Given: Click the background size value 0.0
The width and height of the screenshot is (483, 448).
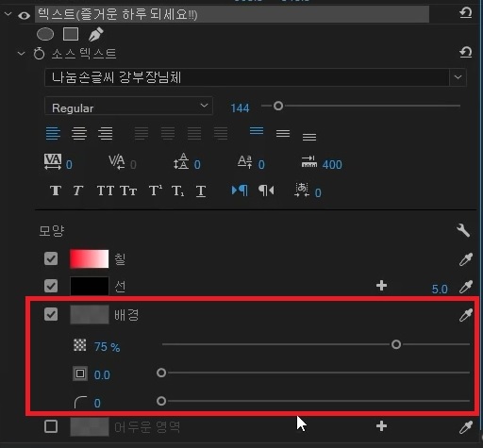Looking at the screenshot, I should point(102,375).
